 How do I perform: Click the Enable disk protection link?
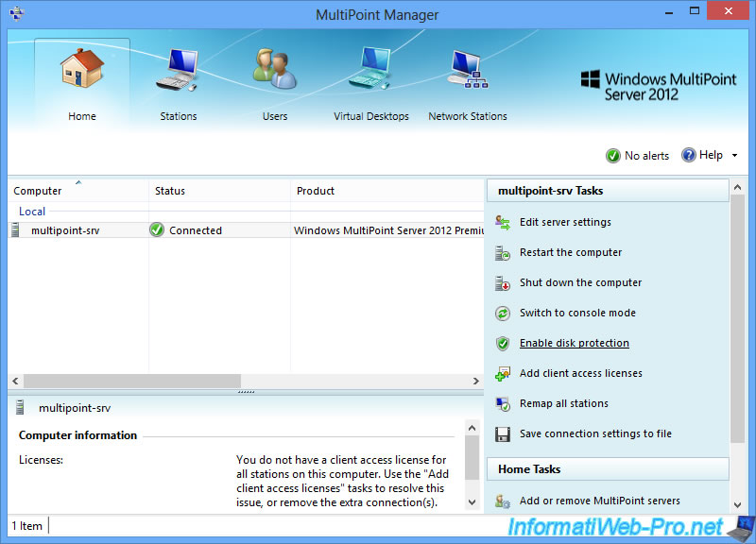(575, 343)
